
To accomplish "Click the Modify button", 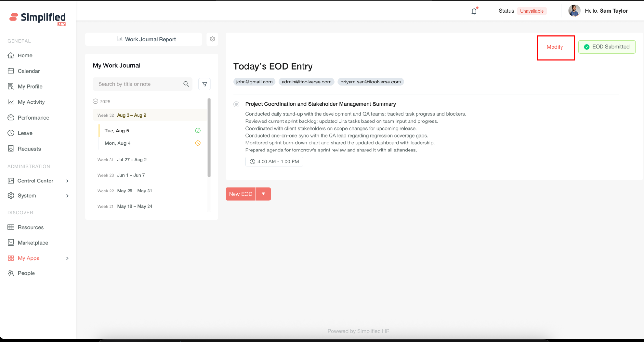I will (x=554, y=47).
